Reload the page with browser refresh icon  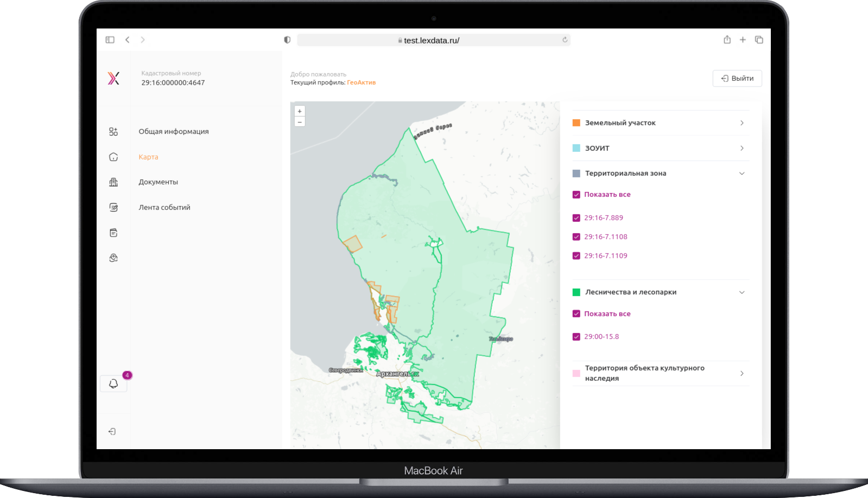pyautogui.click(x=565, y=40)
